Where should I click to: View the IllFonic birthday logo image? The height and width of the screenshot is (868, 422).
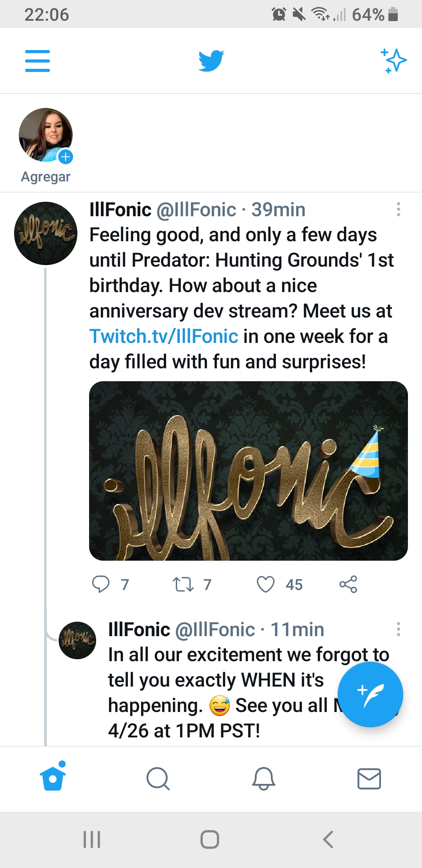click(x=249, y=471)
